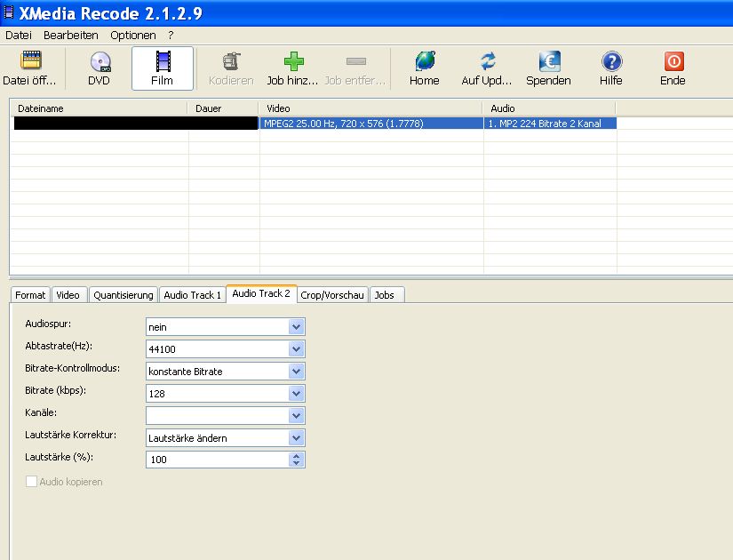
Task: Open the ? help menu
Action: tap(171, 35)
